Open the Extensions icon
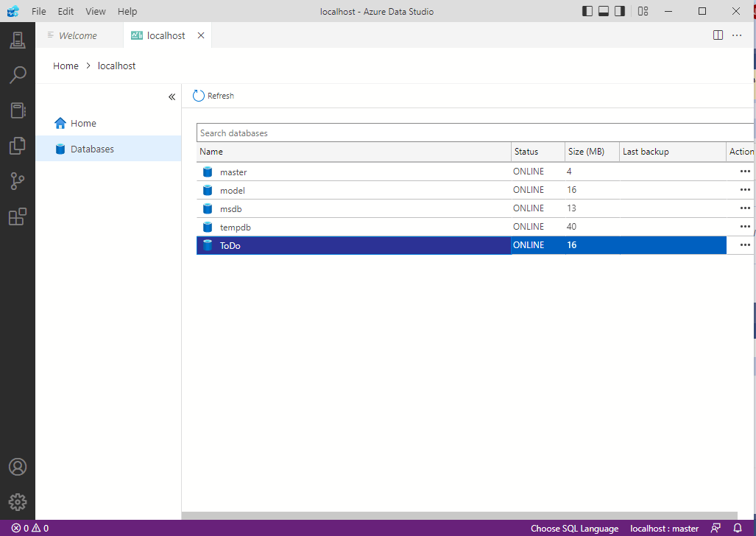The width and height of the screenshot is (756, 536). click(x=17, y=216)
